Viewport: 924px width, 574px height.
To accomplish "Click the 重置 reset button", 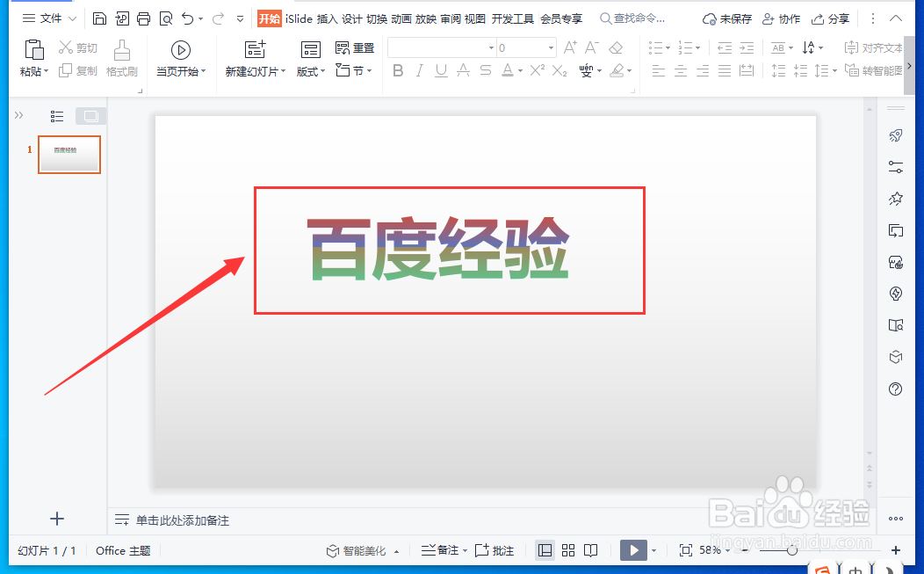I will (x=355, y=47).
